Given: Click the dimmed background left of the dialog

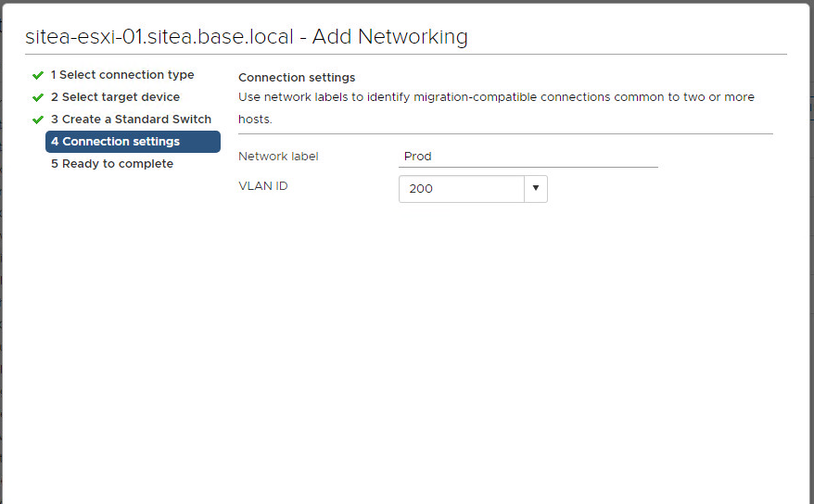Looking at the screenshot, I should [x=2, y=278].
